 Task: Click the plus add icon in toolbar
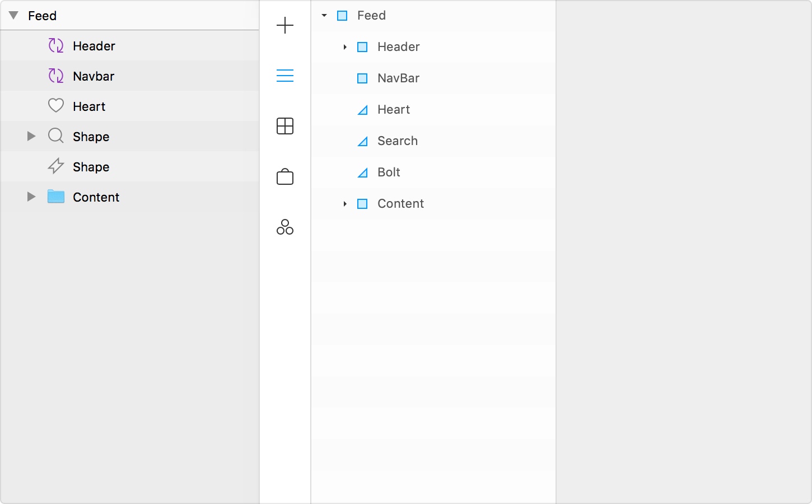click(x=285, y=25)
